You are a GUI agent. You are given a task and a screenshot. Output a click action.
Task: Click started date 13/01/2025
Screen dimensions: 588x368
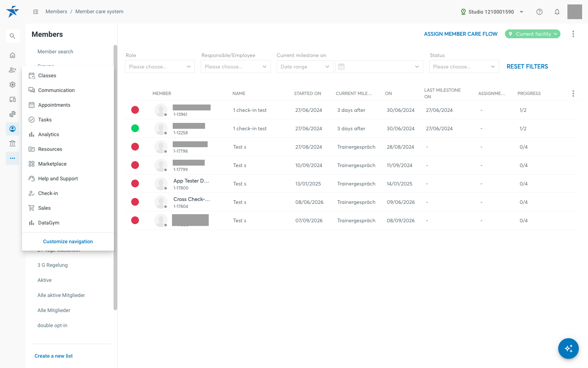click(x=308, y=184)
